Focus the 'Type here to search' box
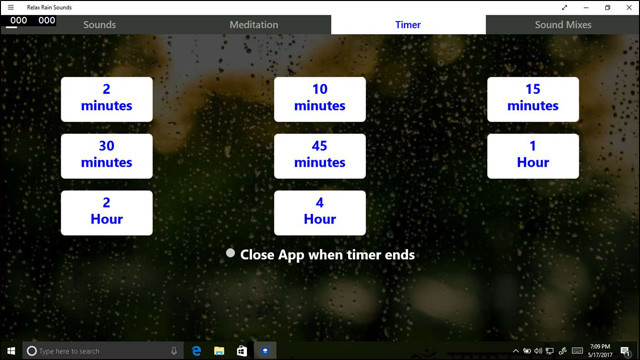Viewport: 640px width, 360px height. tap(103, 351)
